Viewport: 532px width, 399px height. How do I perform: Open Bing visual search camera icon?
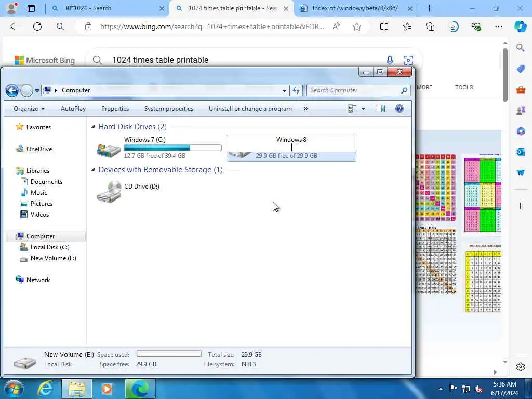[408, 60]
